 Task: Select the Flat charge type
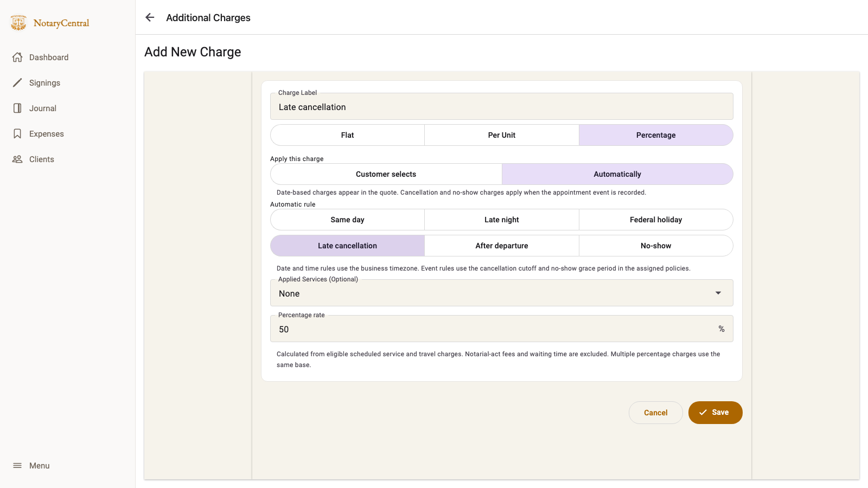(x=347, y=135)
